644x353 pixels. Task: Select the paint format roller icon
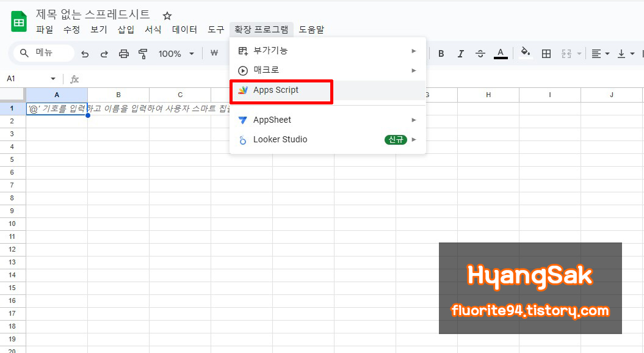[x=142, y=54]
